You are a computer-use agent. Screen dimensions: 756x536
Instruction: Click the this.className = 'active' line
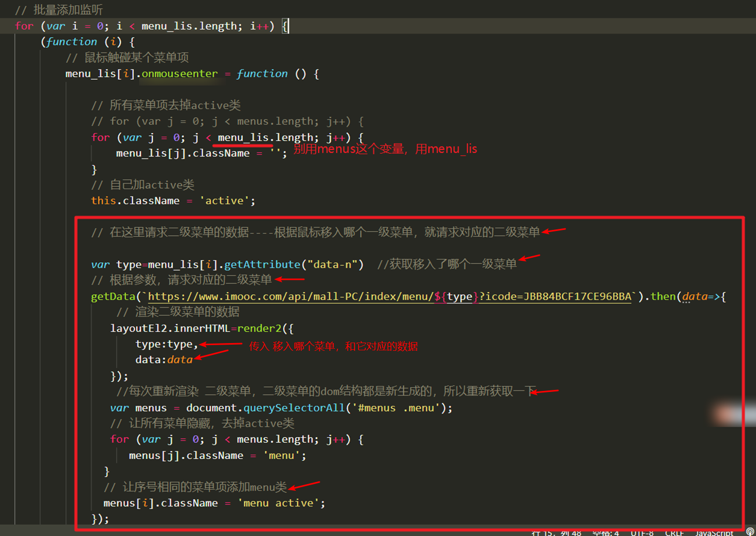click(173, 201)
